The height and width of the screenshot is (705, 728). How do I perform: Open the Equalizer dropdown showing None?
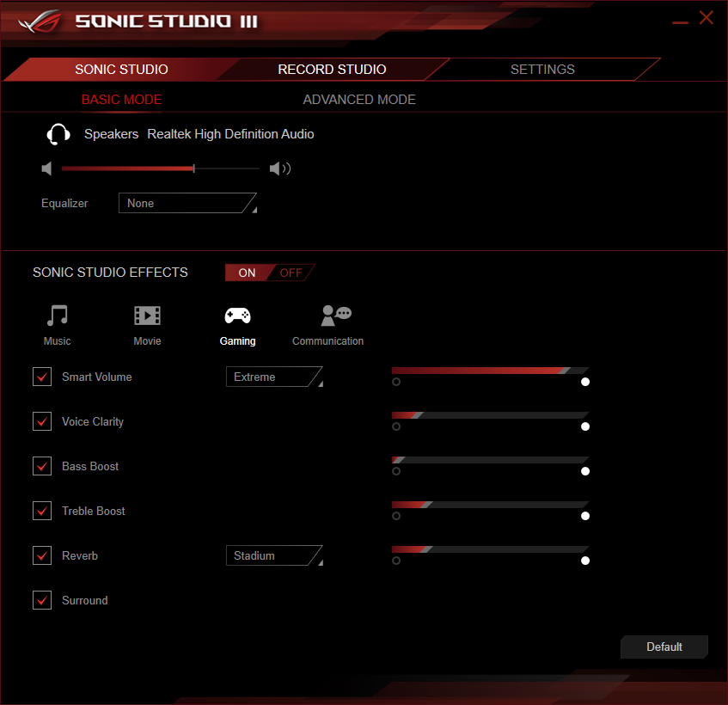tap(187, 203)
